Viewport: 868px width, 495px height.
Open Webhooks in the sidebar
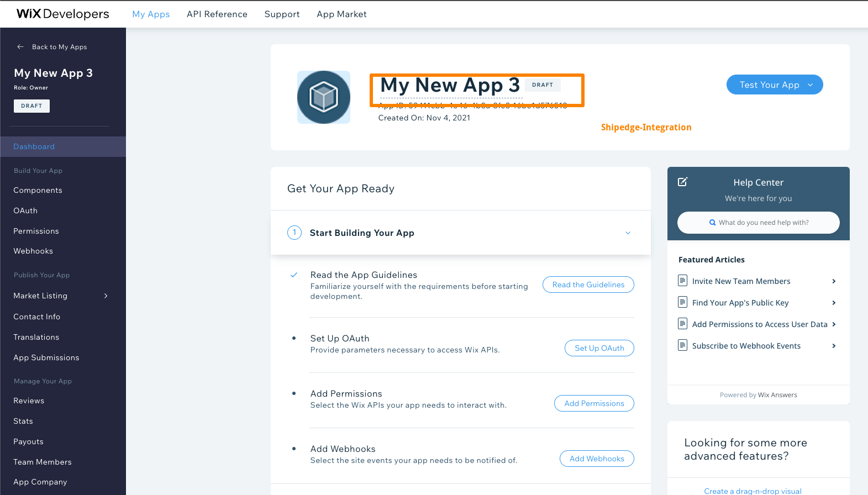tap(33, 251)
